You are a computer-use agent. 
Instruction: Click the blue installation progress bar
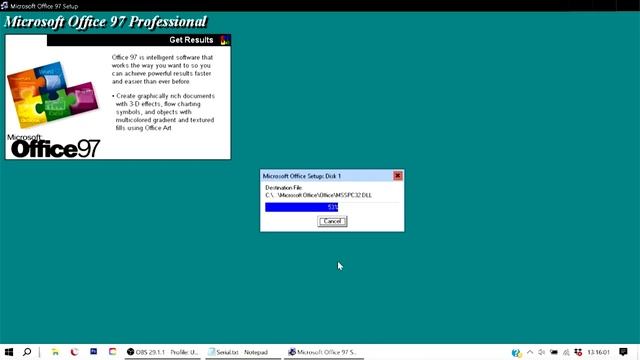[x=302, y=207]
